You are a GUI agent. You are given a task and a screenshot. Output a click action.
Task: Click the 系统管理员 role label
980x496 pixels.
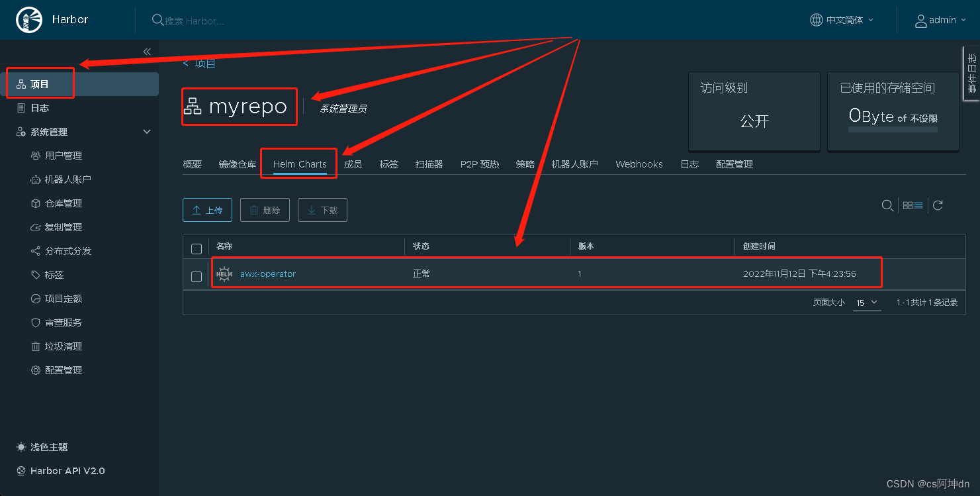click(343, 109)
